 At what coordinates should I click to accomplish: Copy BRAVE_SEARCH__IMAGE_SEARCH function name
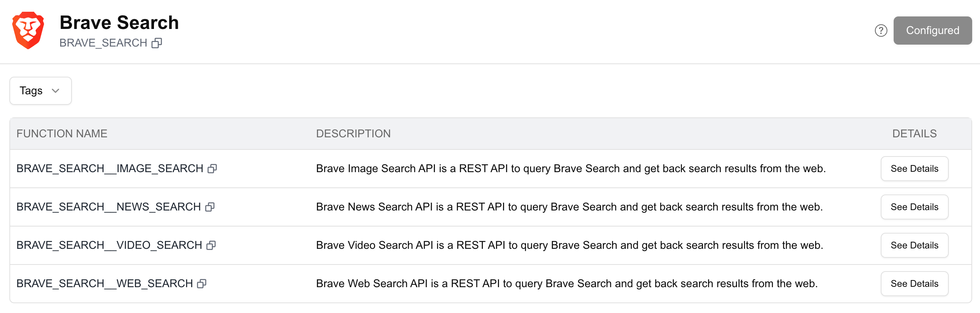pos(212,169)
